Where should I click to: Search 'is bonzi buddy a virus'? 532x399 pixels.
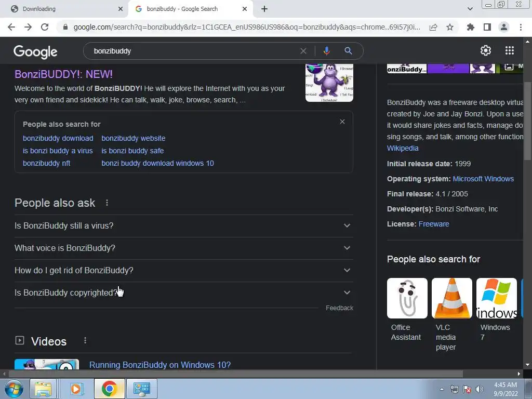click(x=58, y=151)
